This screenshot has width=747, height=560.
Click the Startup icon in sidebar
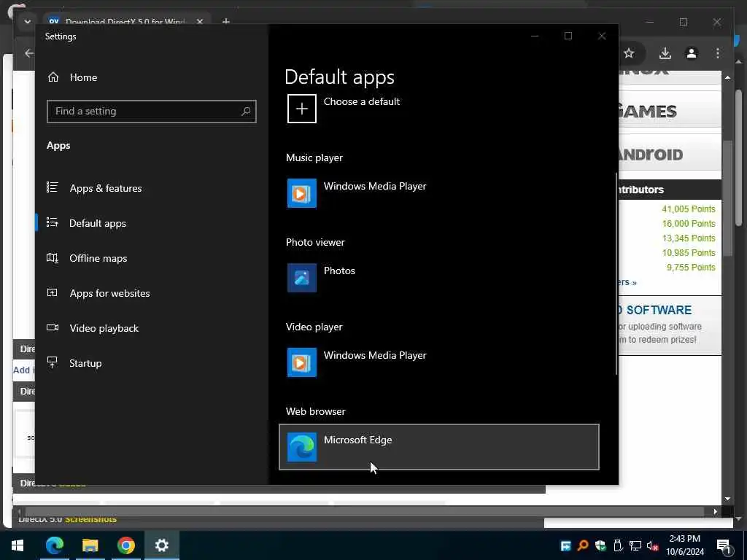coord(53,362)
